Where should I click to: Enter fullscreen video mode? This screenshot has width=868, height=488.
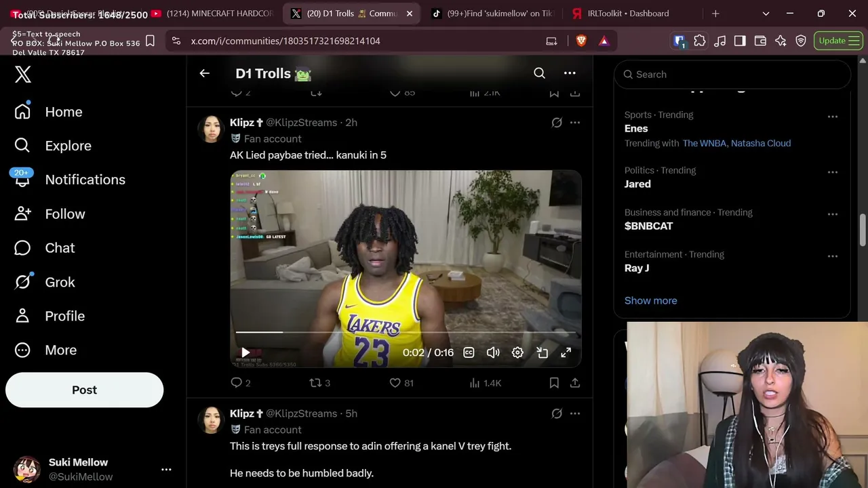(566, 352)
